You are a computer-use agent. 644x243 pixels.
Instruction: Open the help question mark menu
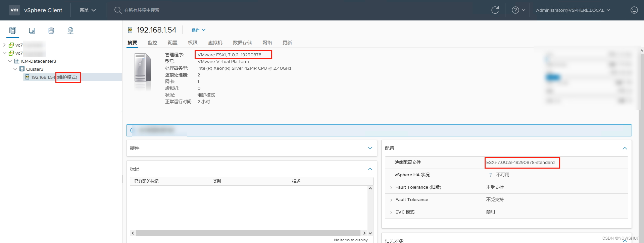coord(518,10)
